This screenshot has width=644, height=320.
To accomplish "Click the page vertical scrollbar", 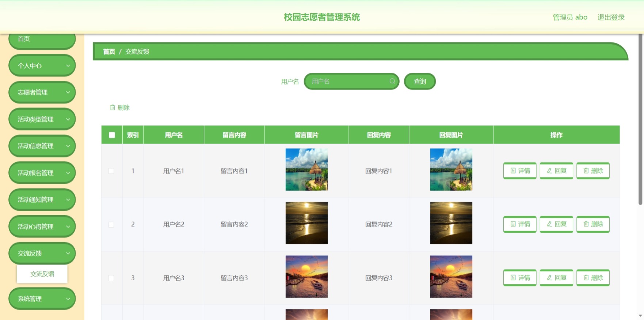I will pyautogui.click(x=640, y=119).
